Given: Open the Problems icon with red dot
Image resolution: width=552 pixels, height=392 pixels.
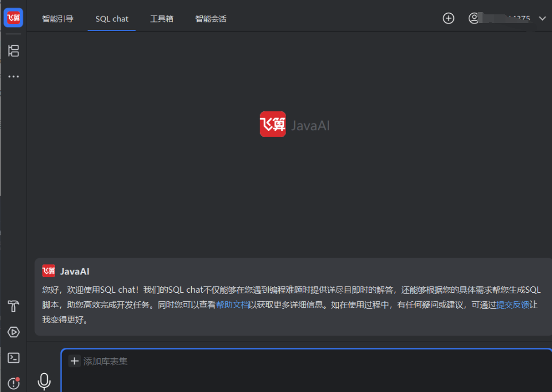Looking at the screenshot, I should click(13, 383).
